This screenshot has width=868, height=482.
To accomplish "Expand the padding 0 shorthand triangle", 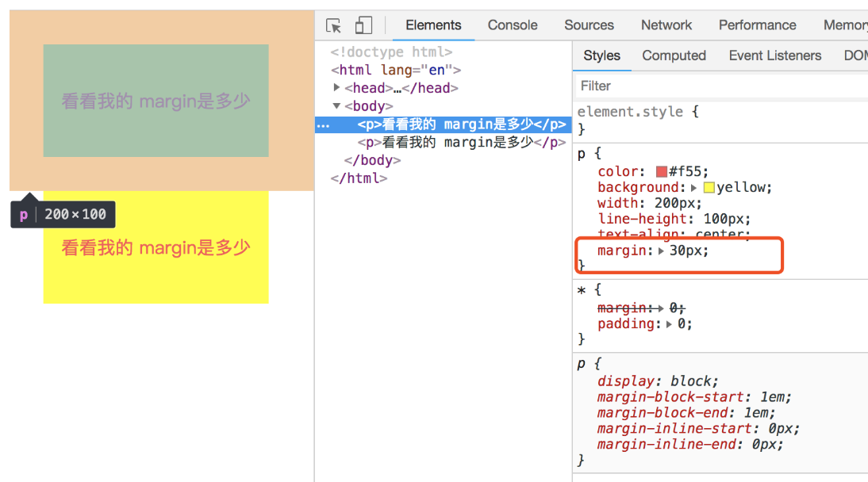I will coord(669,323).
